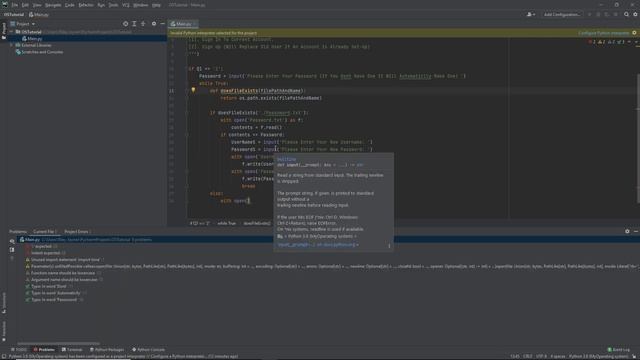Toggle the Favorites tool window side tab
The height and width of the screenshot is (360, 640).
pyautogui.click(x=4, y=331)
